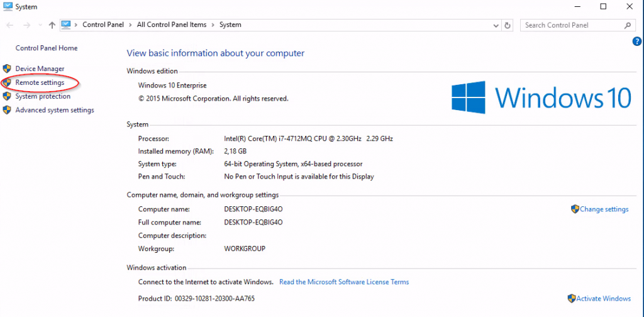Open the recent locations dropdown arrow

click(40, 25)
